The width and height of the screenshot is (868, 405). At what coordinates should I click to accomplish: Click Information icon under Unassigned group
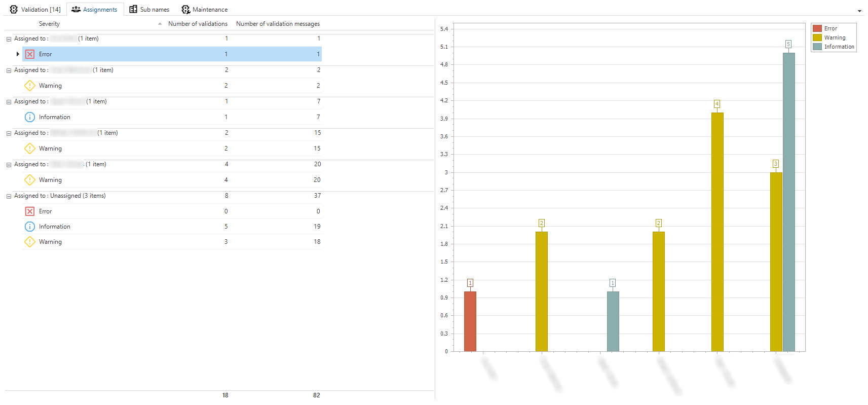[x=30, y=227]
